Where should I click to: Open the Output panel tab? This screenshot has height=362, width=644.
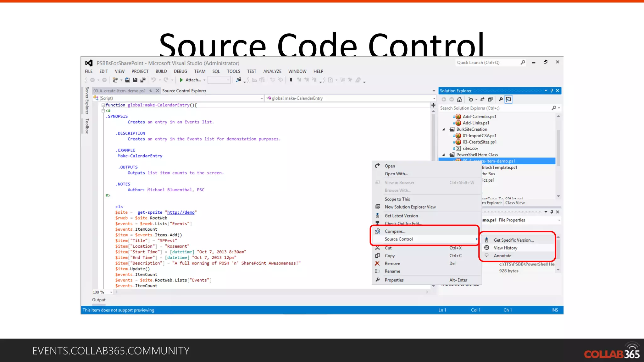(x=99, y=300)
